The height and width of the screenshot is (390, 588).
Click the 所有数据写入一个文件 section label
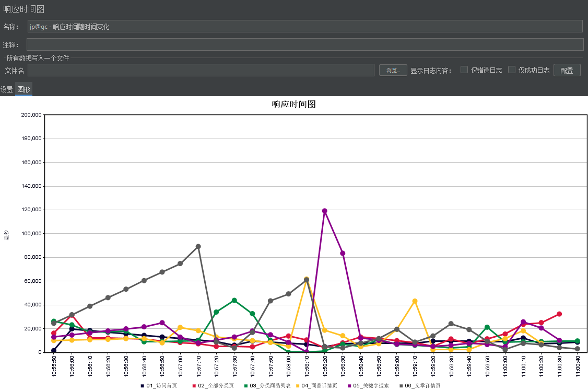point(38,58)
